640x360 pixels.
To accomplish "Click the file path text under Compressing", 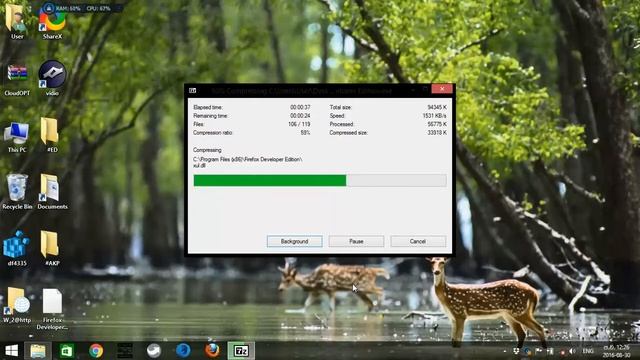I will click(247, 162).
